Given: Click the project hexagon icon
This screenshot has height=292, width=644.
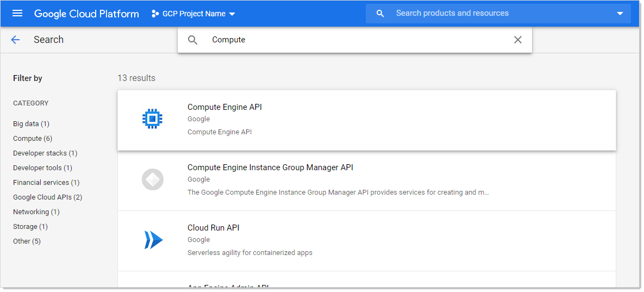Looking at the screenshot, I should (155, 14).
